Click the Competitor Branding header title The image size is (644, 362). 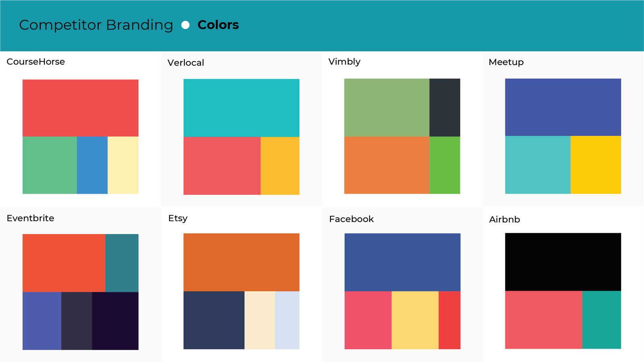tap(96, 25)
